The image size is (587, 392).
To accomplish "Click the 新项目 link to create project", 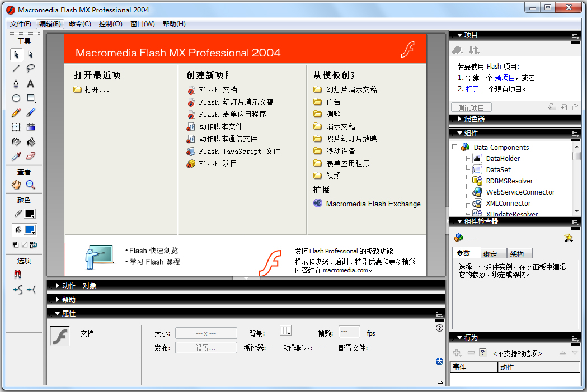I will 504,77.
